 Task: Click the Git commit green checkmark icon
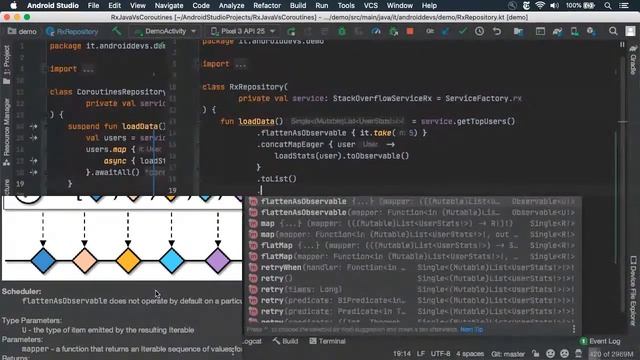click(462, 31)
